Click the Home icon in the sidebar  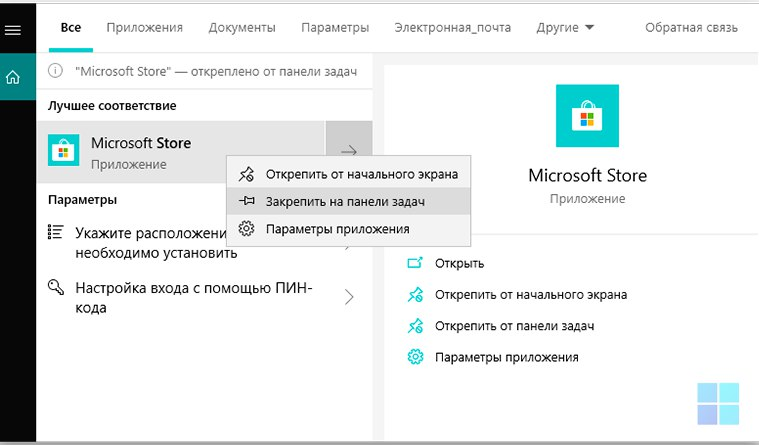click(x=13, y=77)
